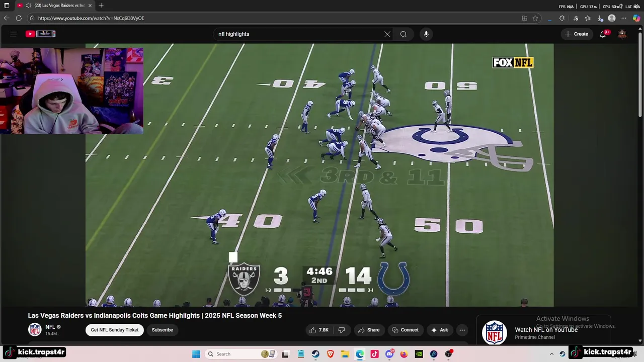Open NVIDIA app from taskbar

pos(419,354)
